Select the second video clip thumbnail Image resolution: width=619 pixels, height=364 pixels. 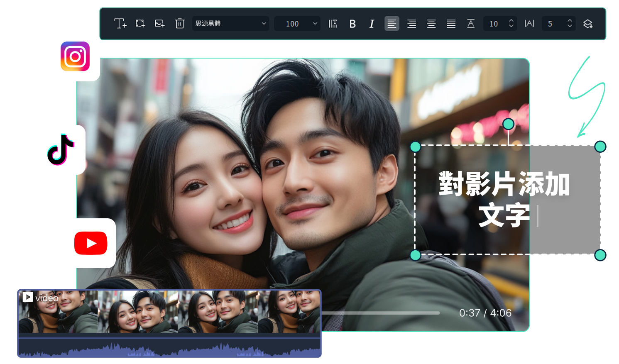pyautogui.click(x=138, y=312)
